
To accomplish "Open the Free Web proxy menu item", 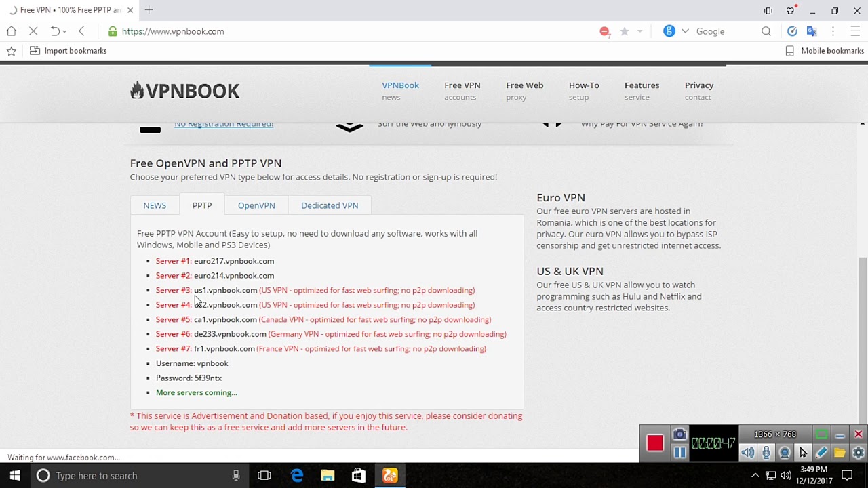I will [525, 91].
